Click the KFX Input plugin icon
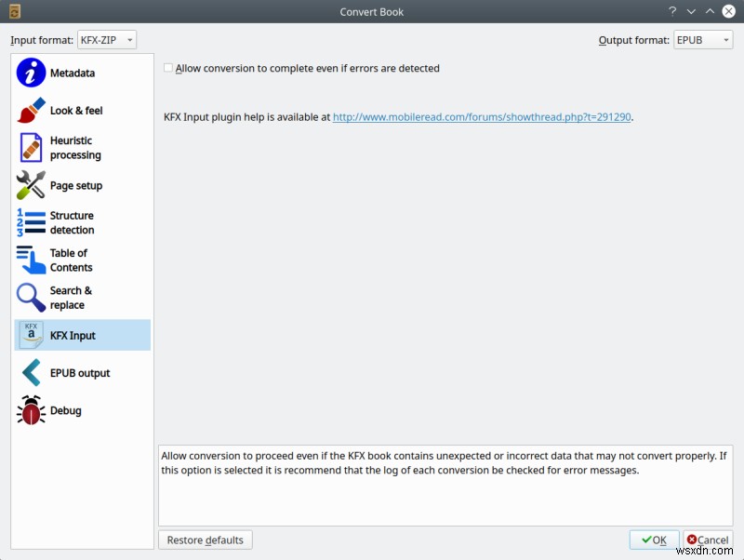Screen dimensions: 744x560 click(31, 335)
